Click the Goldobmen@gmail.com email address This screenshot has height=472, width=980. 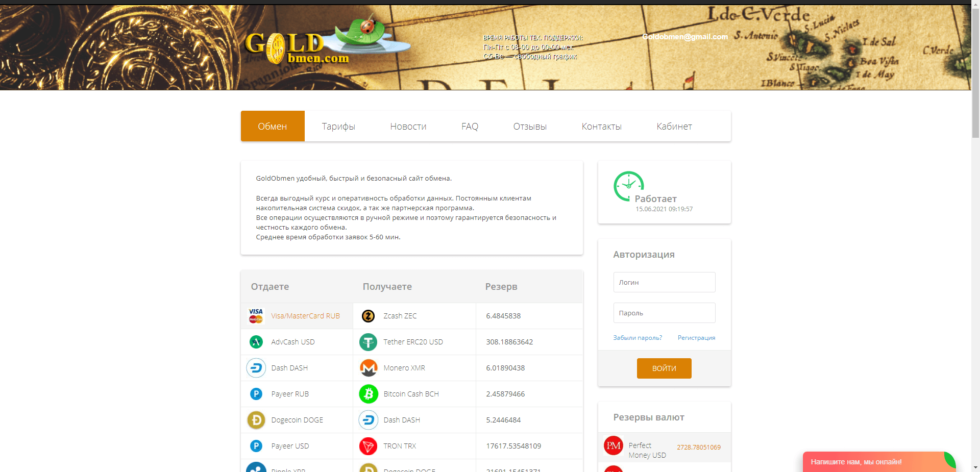tap(685, 37)
